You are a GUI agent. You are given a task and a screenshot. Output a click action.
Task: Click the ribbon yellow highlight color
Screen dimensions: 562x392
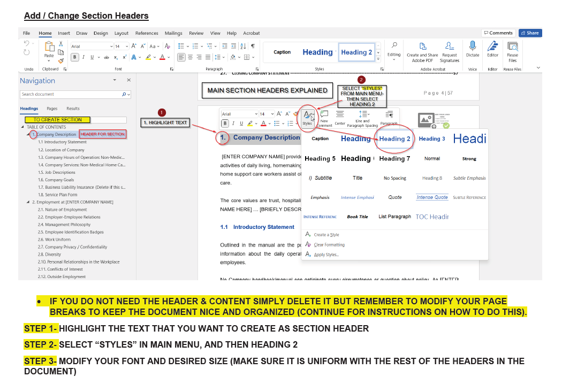[148, 57]
